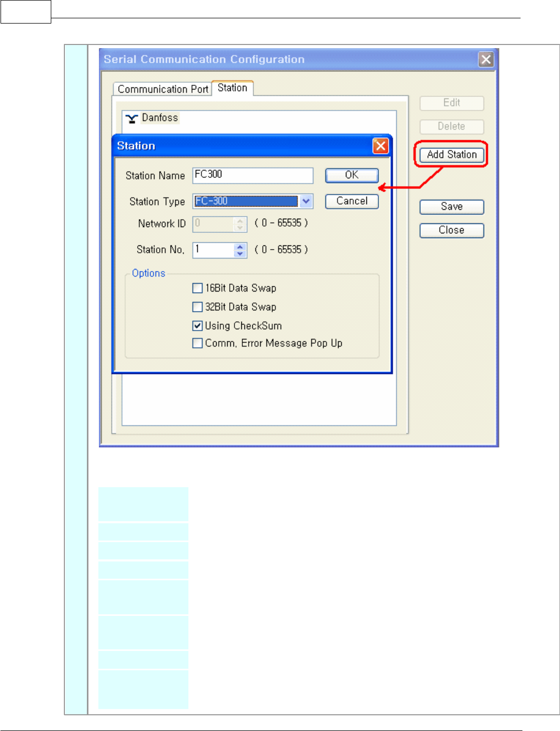This screenshot has width=560, height=731.
Task: Close the Station dialog with X
Action: (x=380, y=146)
